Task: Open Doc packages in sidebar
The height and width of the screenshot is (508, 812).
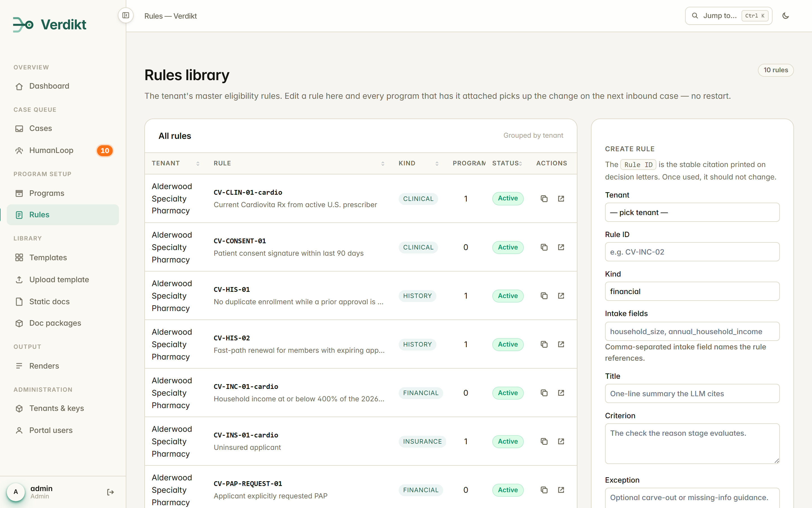Action: pos(63,323)
